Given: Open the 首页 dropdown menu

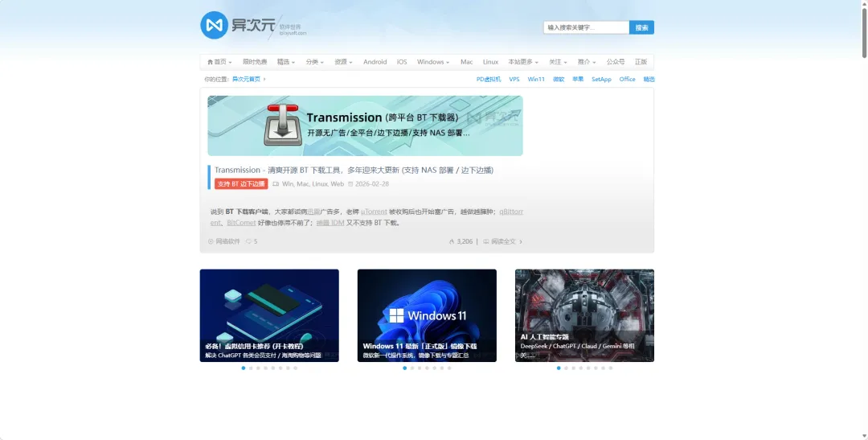Looking at the screenshot, I should point(219,62).
